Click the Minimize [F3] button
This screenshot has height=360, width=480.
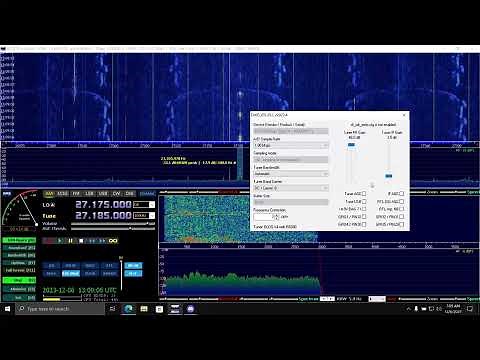[x=19, y=289]
